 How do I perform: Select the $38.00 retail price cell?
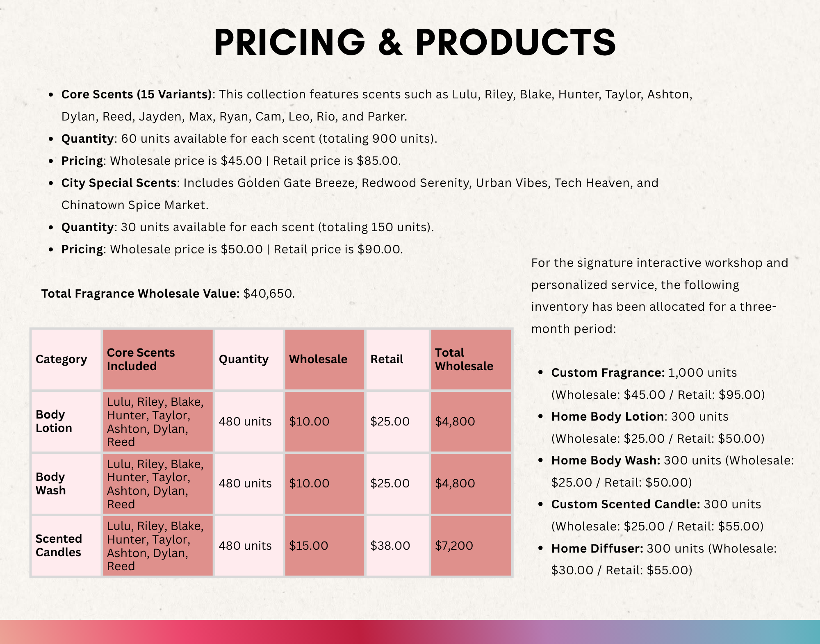pos(398,546)
